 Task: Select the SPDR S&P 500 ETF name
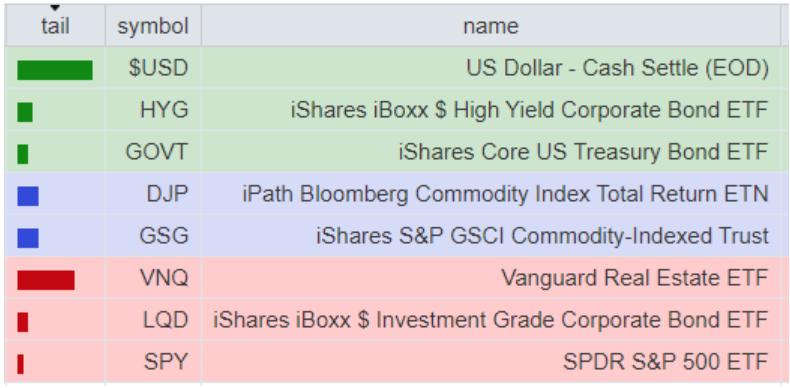tap(666, 362)
